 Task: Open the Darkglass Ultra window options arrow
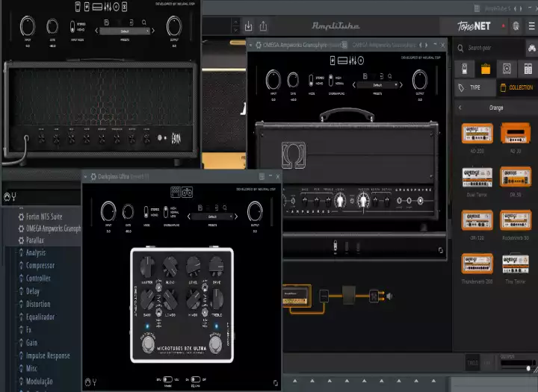(x=85, y=177)
